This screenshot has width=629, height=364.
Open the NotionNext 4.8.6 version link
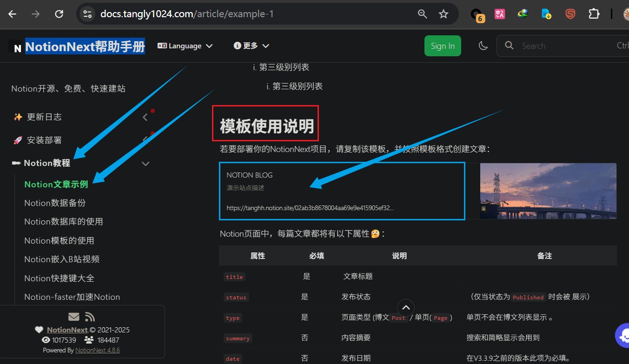point(98,350)
